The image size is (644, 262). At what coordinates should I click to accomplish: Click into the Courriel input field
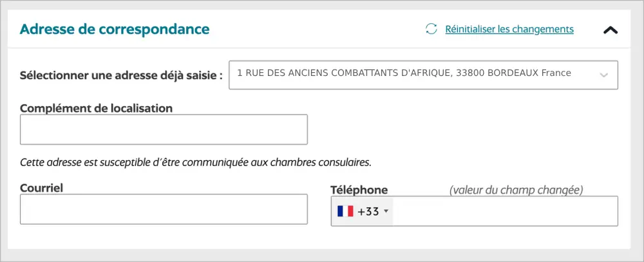[164, 209]
